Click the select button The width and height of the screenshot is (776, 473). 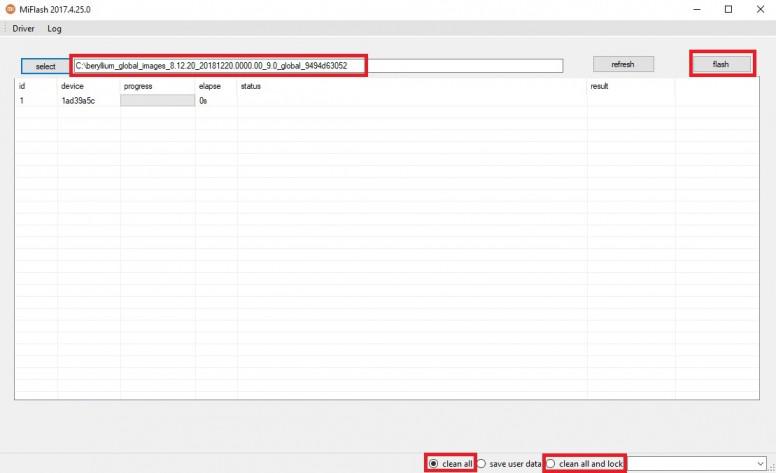pyautogui.click(x=46, y=66)
